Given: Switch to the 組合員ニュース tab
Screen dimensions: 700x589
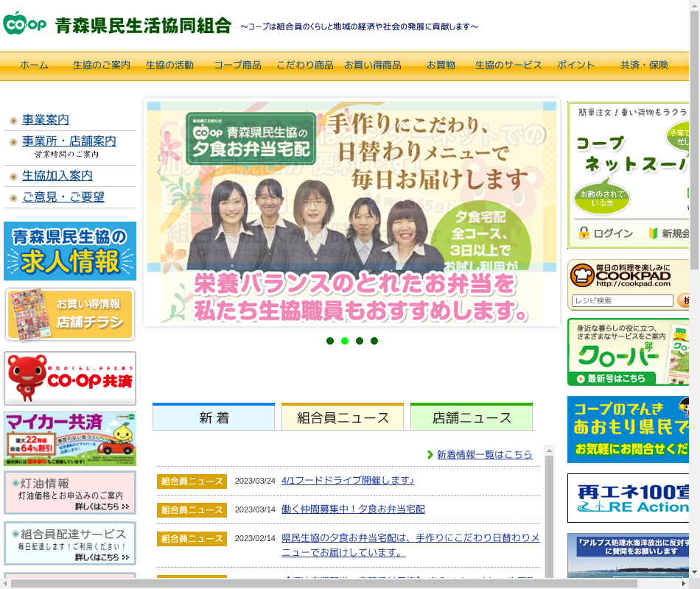Looking at the screenshot, I should tap(343, 417).
